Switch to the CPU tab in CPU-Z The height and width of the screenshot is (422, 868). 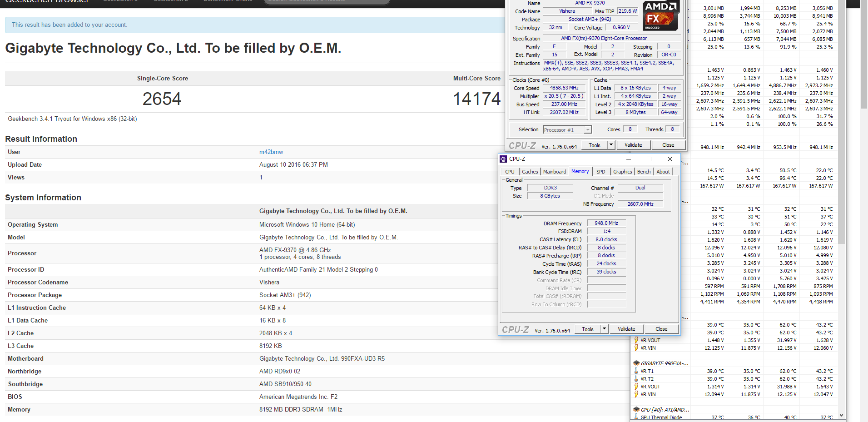click(x=510, y=172)
